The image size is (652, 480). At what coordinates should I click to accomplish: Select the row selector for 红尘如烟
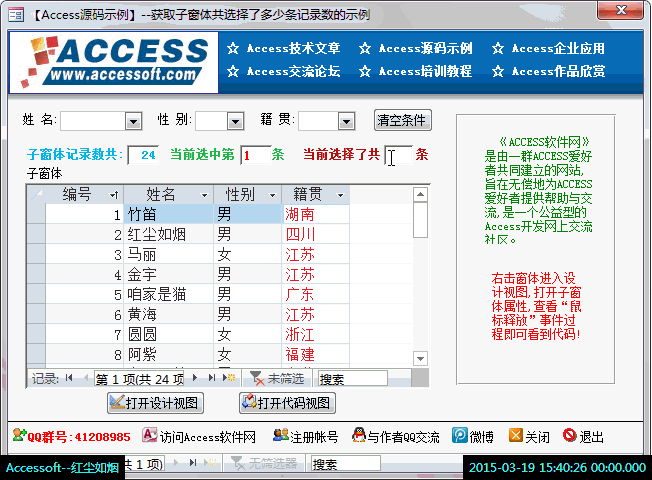point(36,234)
